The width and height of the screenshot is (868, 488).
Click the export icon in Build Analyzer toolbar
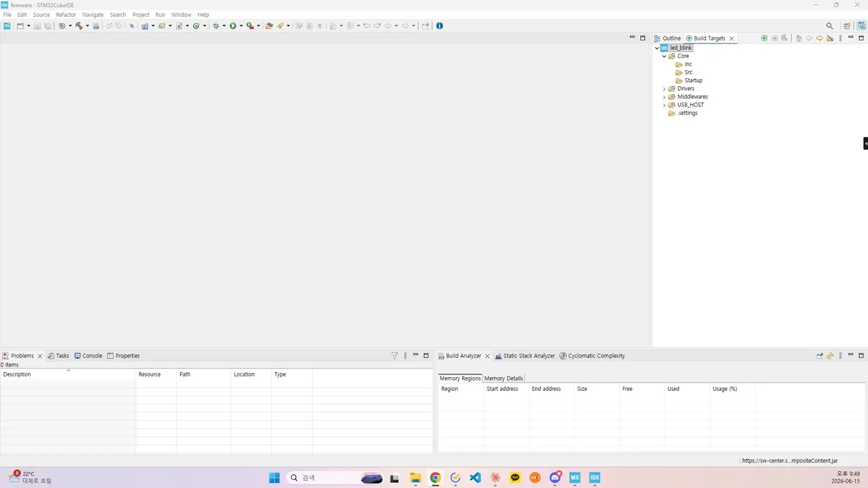(x=820, y=356)
